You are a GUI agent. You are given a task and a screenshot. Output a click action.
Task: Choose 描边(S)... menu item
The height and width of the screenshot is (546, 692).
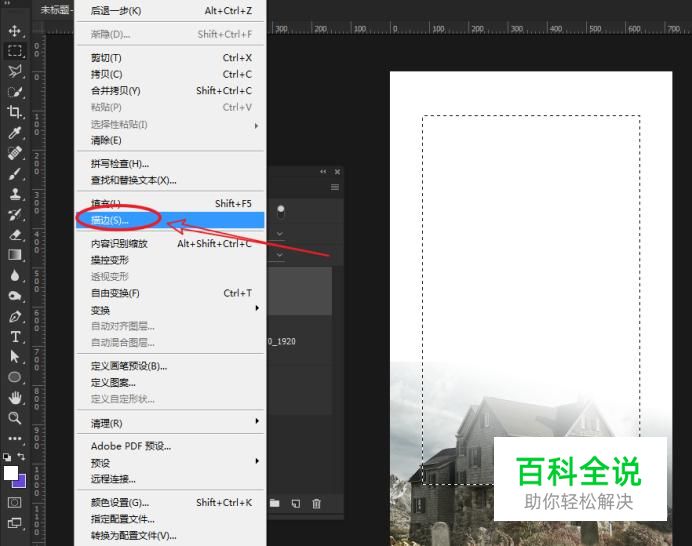pyautogui.click(x=171, y=220)
